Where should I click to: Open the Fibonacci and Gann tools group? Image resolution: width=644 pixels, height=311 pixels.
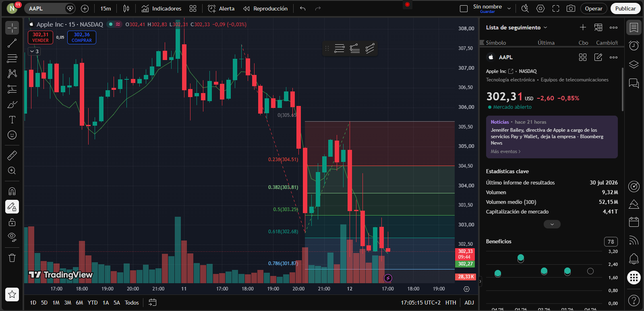12,58
